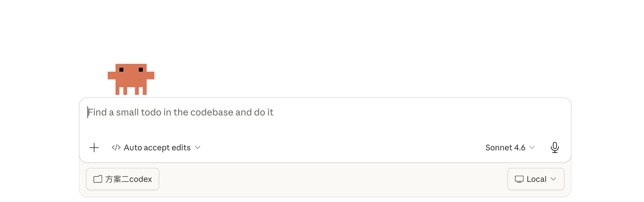Click the folder icon in the 方案二codex button
The height and width of the screenshot is (202, 644).
98,179
